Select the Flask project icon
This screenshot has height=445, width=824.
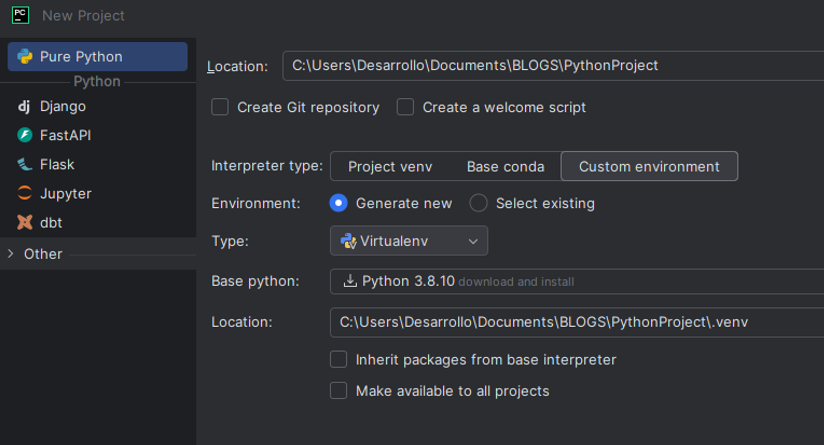point(25,164)
